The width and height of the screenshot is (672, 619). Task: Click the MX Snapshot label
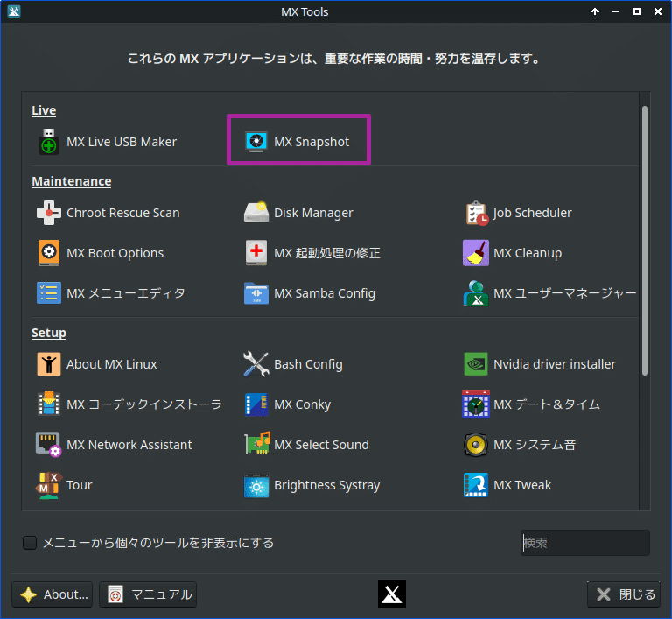pos(311,142)
